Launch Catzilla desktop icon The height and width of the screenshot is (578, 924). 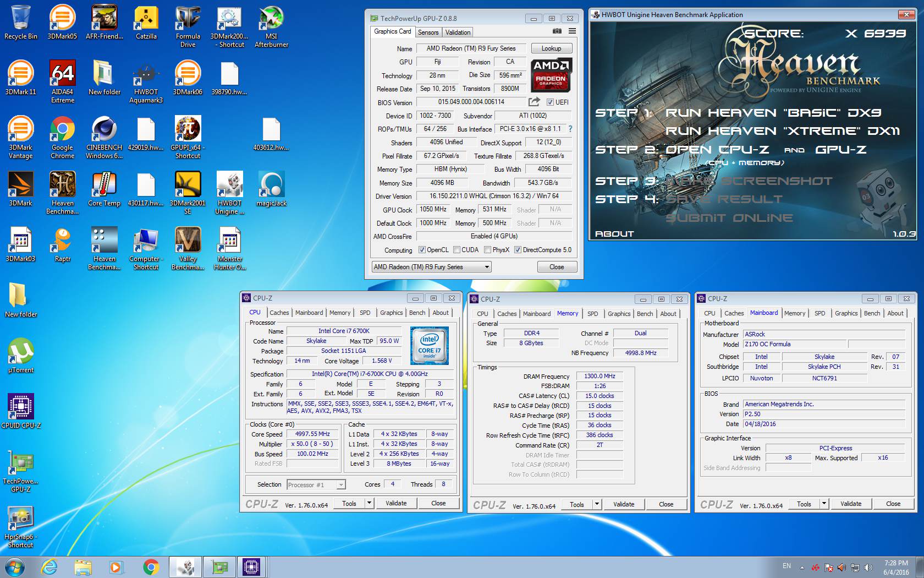click(x=146, y=22)
